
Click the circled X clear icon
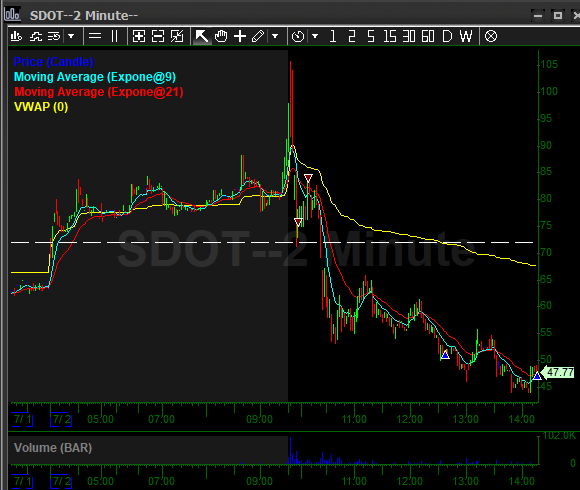(491, 36)
